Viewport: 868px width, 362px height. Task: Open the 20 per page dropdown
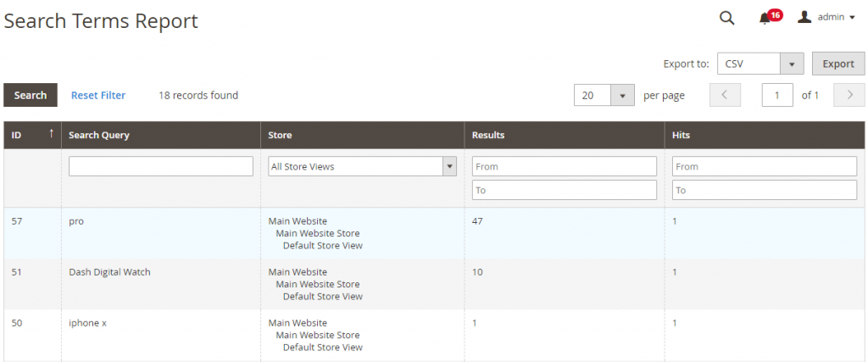tap(623, 95)
